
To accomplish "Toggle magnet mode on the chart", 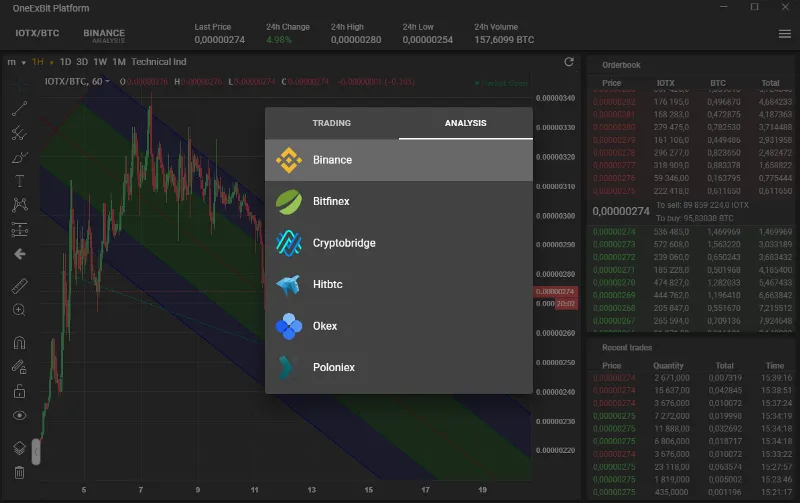I will click(19, 342).
